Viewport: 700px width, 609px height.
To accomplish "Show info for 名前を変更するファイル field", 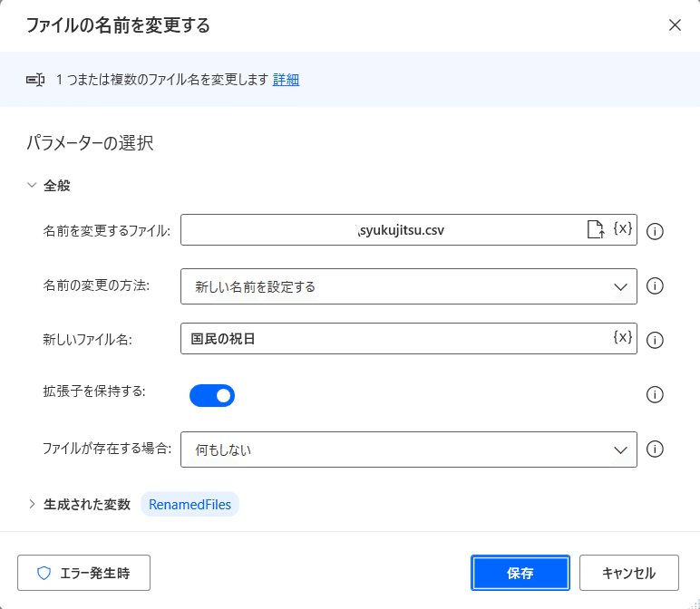I will (655, 231).
